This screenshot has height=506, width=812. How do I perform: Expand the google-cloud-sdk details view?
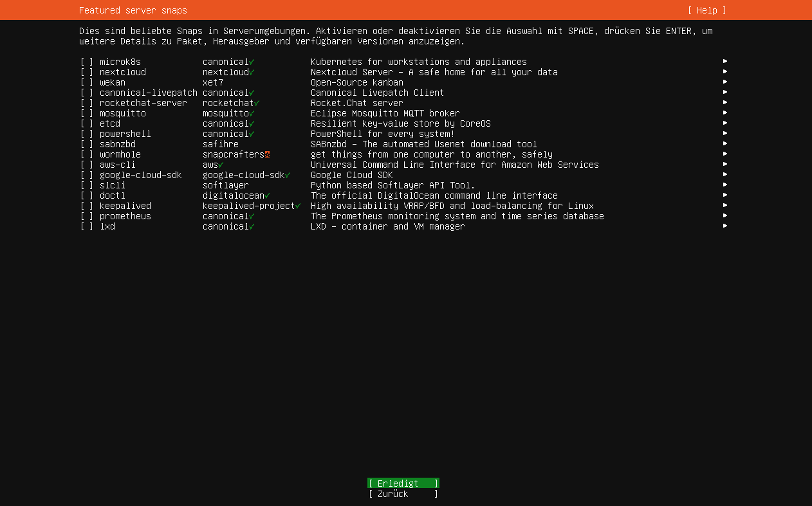click(x=725, y=175)
